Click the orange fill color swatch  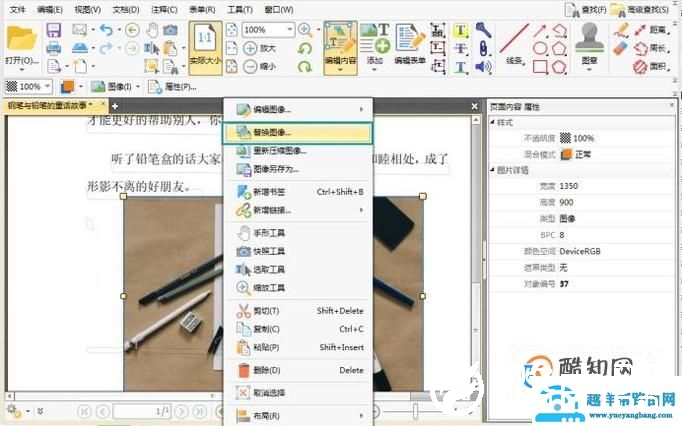tap(67, 87)
